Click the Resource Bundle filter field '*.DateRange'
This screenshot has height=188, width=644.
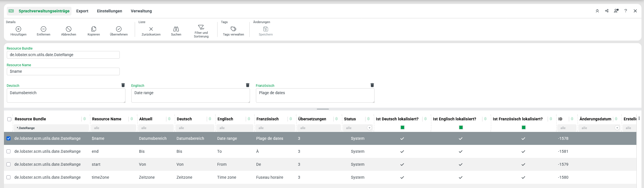click(52, 128)
